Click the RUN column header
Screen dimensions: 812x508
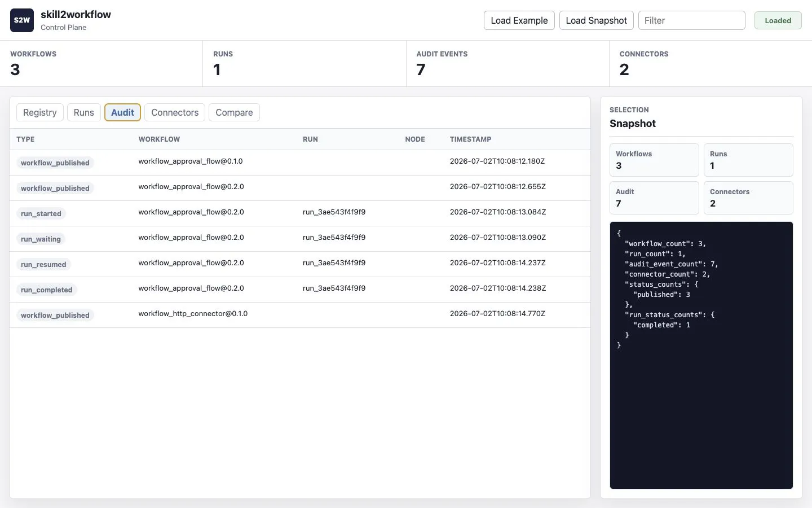[x=310, y=139]
